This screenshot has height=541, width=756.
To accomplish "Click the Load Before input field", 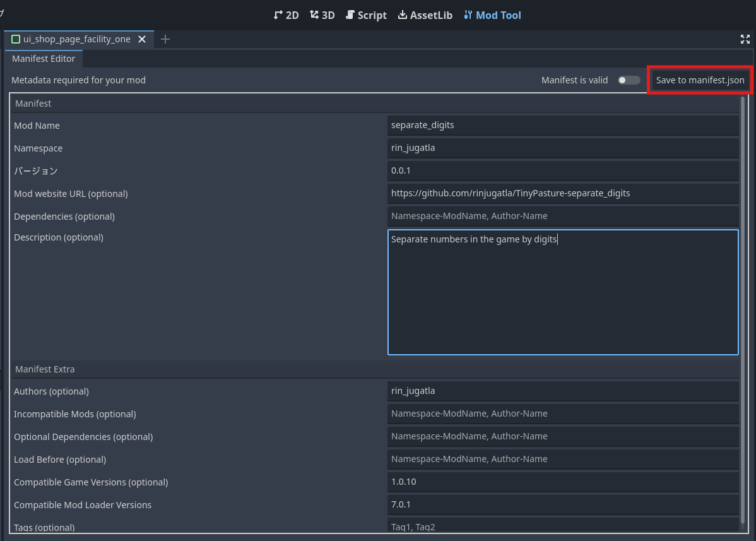I will pos(563,458).
